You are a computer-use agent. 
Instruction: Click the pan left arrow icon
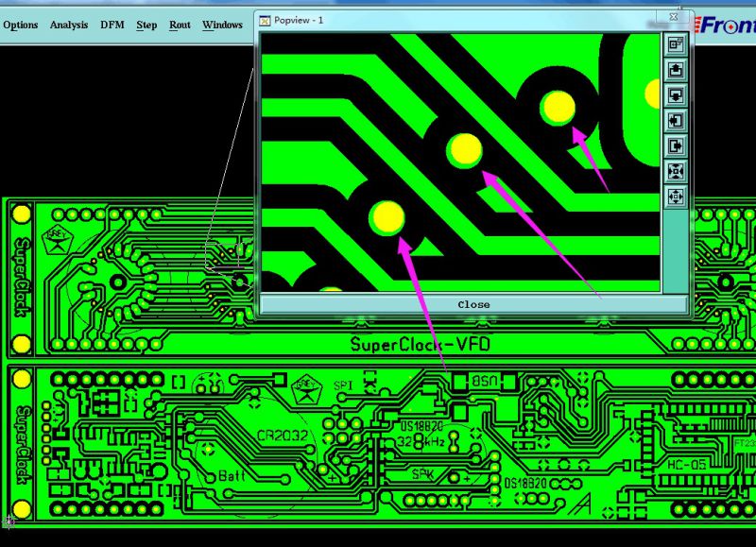point(676,120)
